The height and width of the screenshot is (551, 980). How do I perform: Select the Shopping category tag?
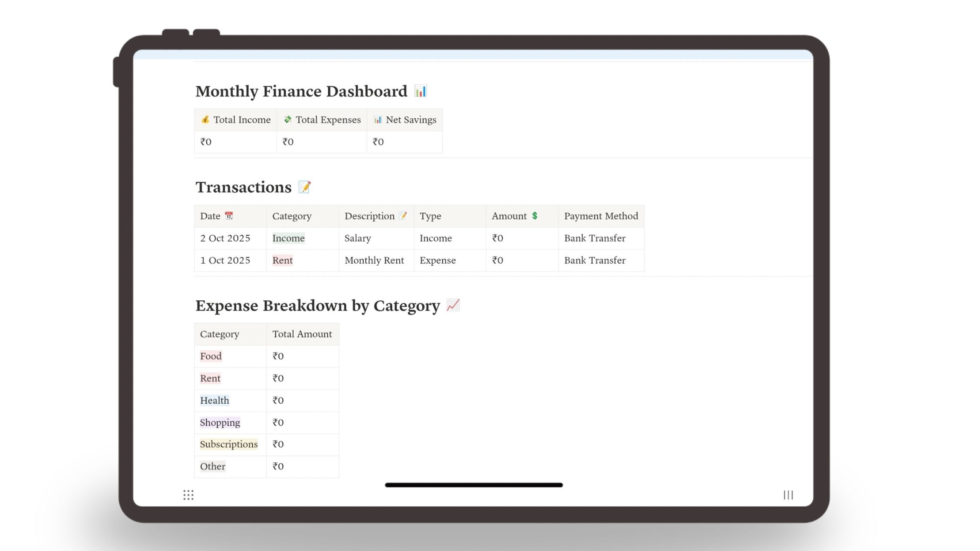[220, 422]
